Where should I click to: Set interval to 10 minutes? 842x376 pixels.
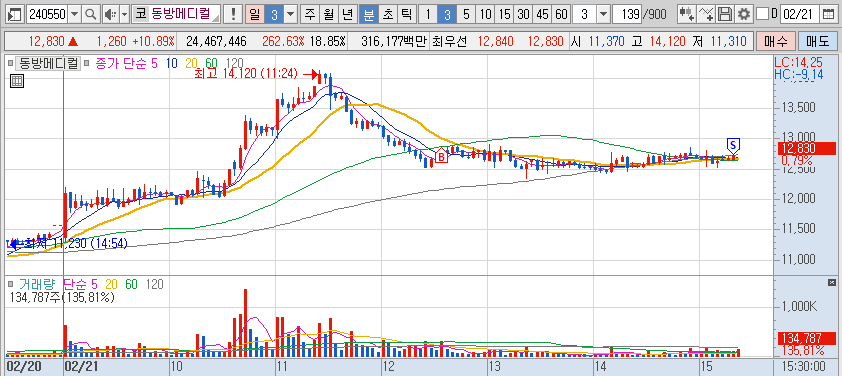click(485, 15)
